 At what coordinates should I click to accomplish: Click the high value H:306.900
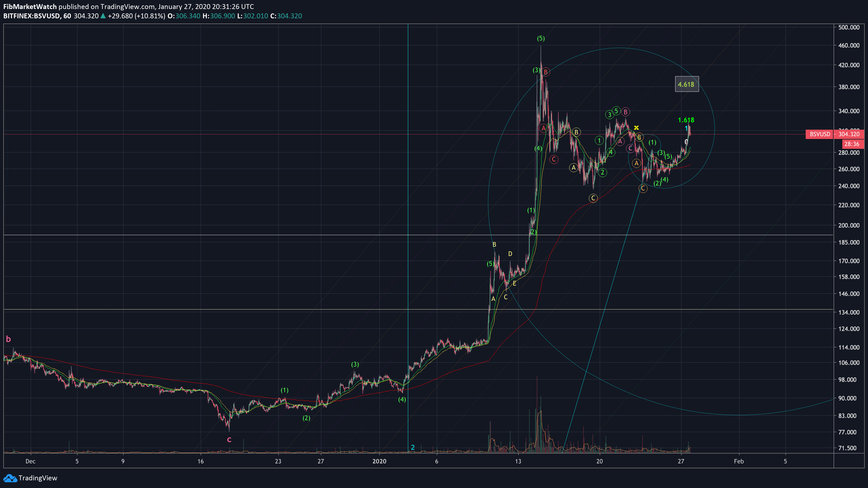(219, 16)
